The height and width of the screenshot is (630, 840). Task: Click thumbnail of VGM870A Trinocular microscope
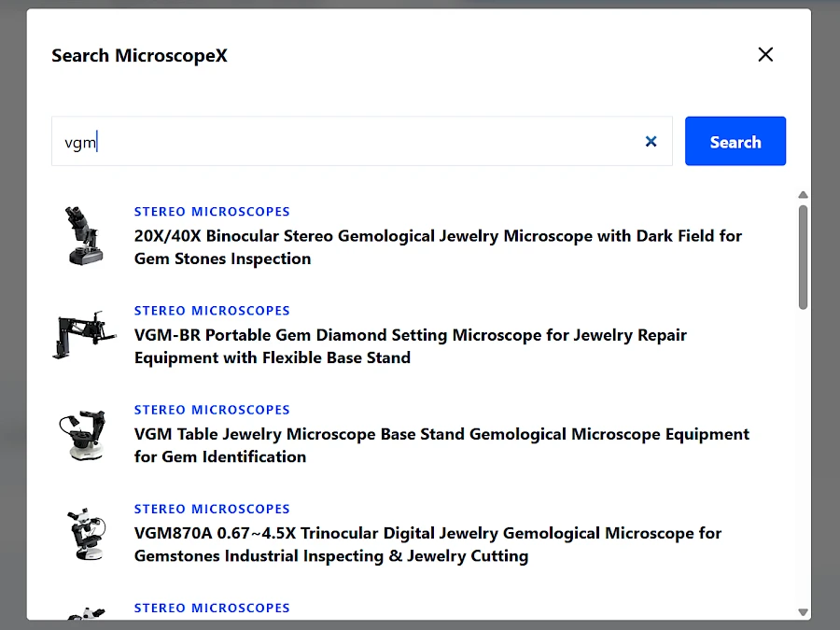[x=86, y=534]
